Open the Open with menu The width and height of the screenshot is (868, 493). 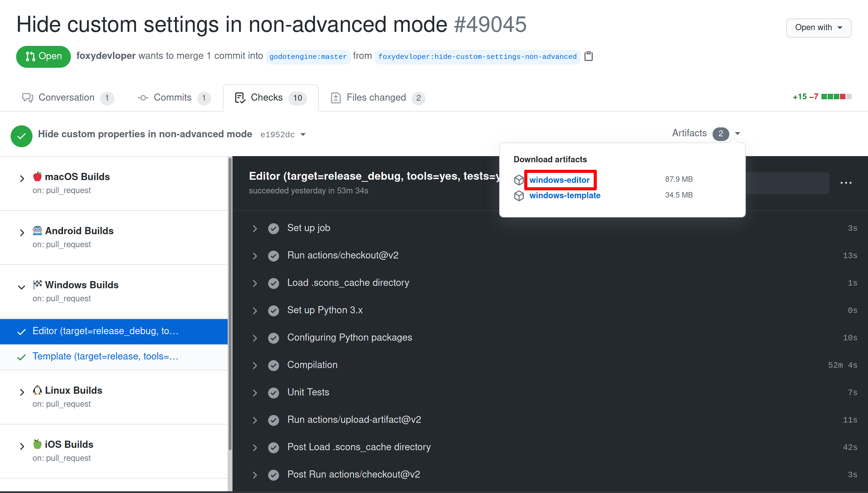pos(818,28)
